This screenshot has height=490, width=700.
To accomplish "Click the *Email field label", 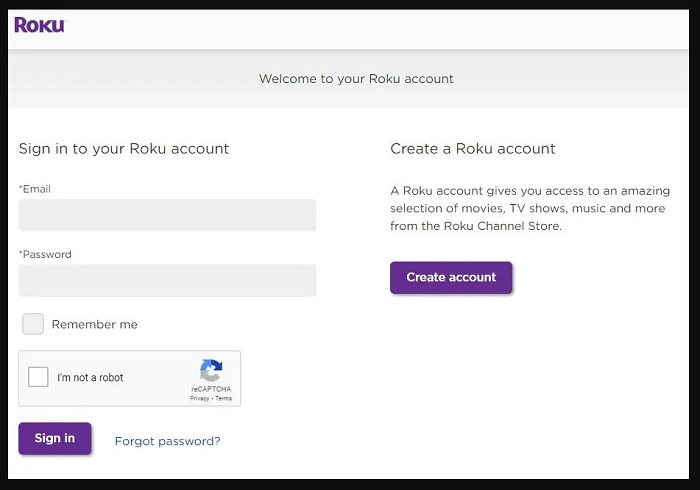I will [x=35, y=189].
